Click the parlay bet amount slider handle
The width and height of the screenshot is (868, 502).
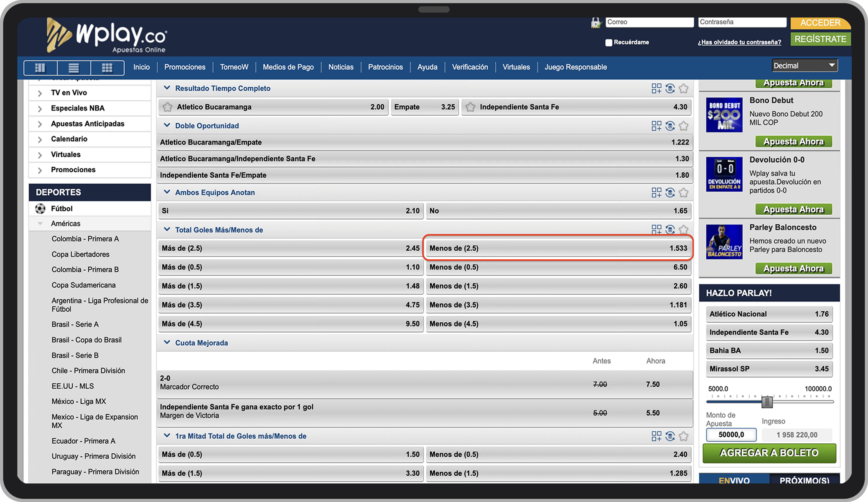click(767, 402)
